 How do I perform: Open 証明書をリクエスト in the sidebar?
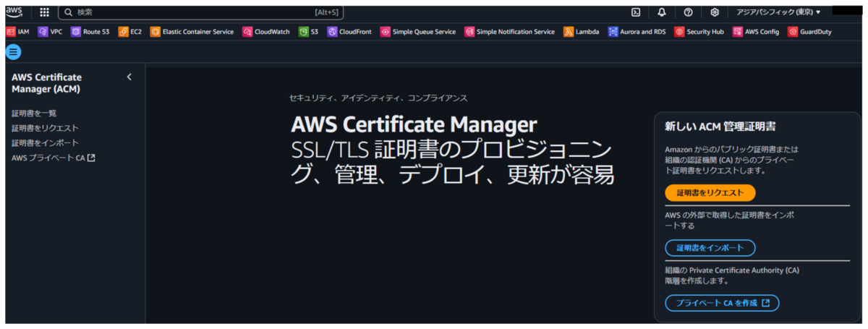point(45,128)
